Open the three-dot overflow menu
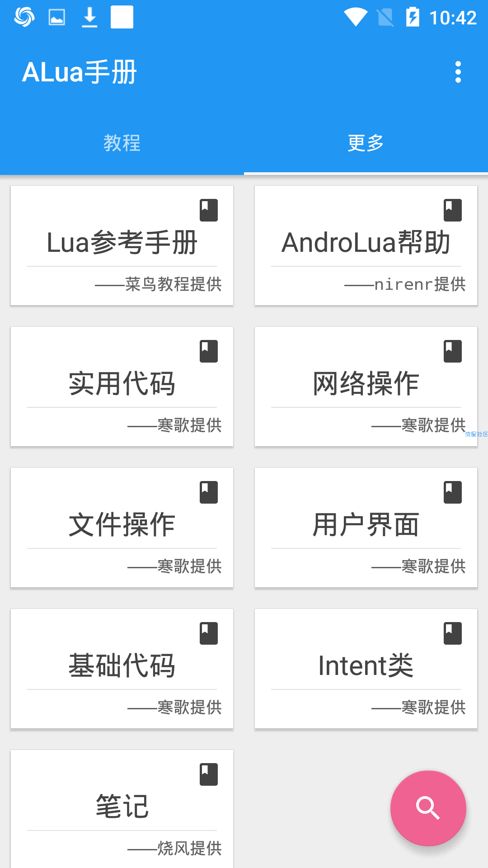Image resolution: width=488 pixels, height=868 pixels. [458, 72]
